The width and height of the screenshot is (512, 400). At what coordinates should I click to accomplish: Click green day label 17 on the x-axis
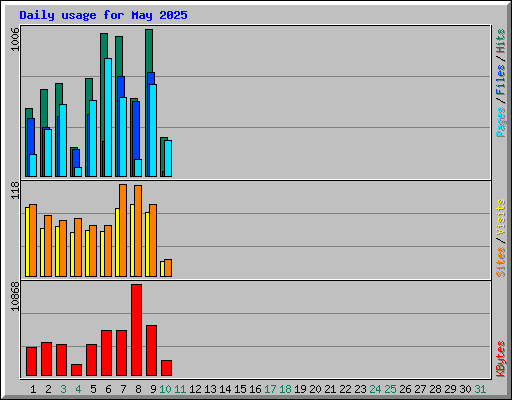[x=270, y=389]
